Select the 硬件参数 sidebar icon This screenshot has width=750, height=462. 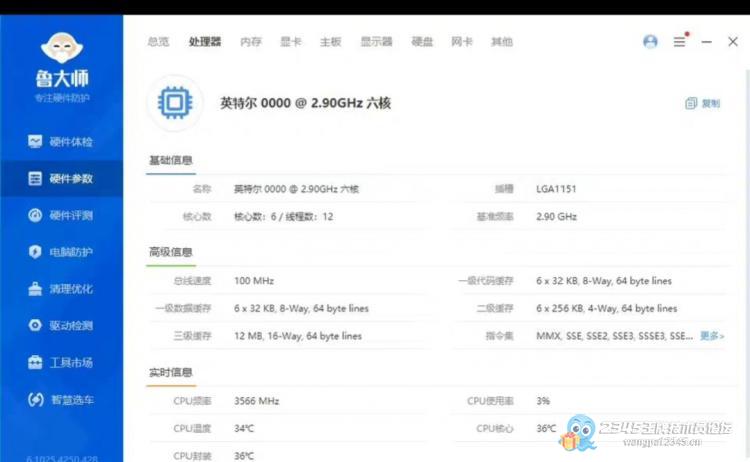(x=35, y=178)
